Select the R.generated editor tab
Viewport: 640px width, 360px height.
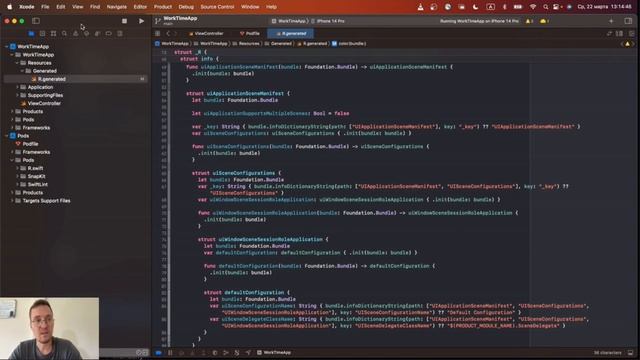[291, 33]
